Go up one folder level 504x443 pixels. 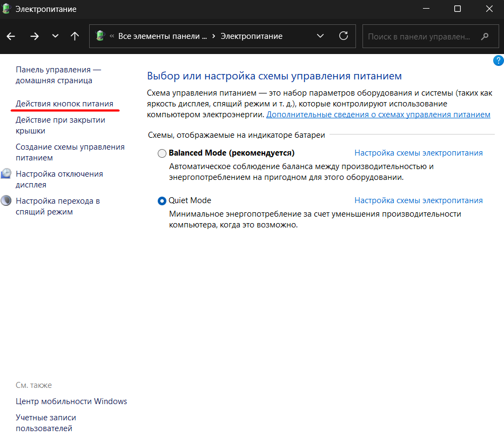tap(75, 36)
